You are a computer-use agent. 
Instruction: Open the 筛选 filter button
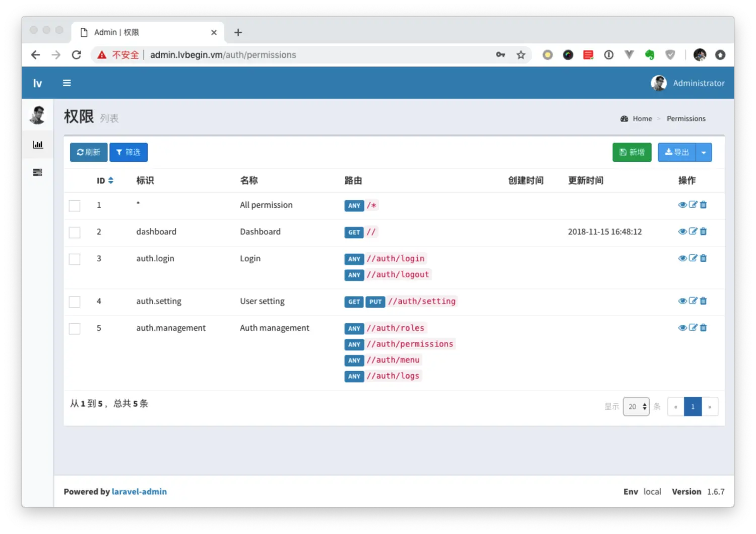[x=129, y=152]
